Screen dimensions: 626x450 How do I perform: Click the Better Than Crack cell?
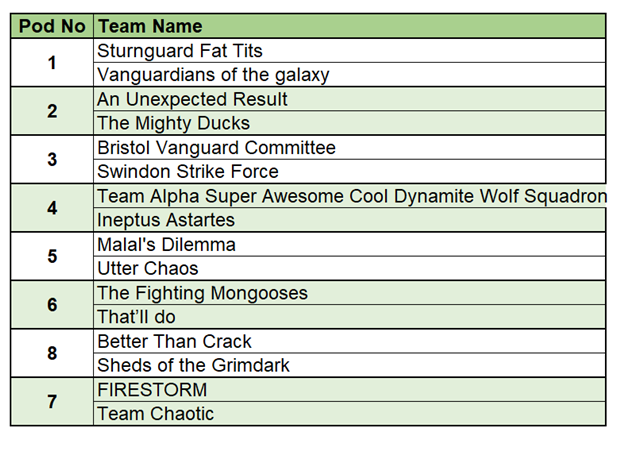[x=174, y=342]
